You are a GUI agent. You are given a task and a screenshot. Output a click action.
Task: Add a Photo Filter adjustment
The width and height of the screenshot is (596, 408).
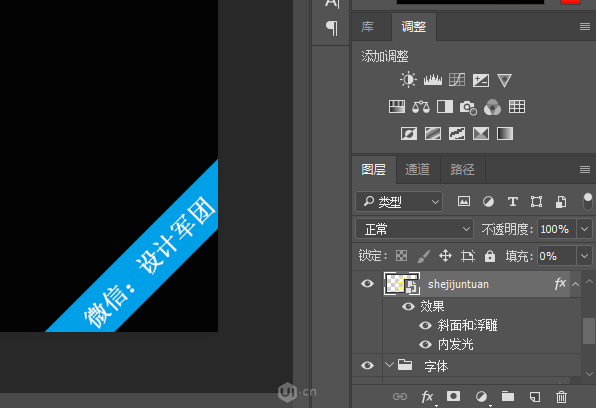468,107
